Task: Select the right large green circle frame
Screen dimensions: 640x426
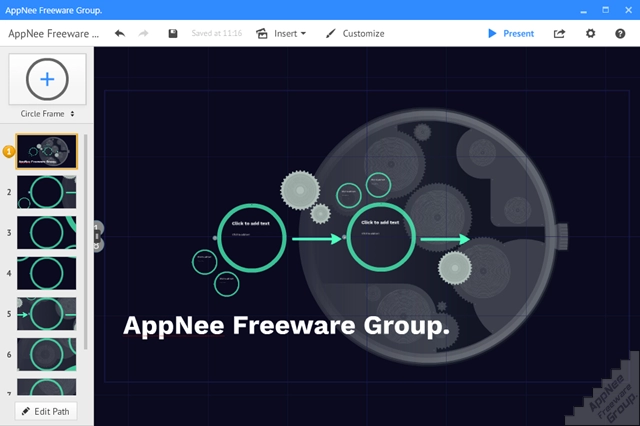Action: (x=381, y=237)
